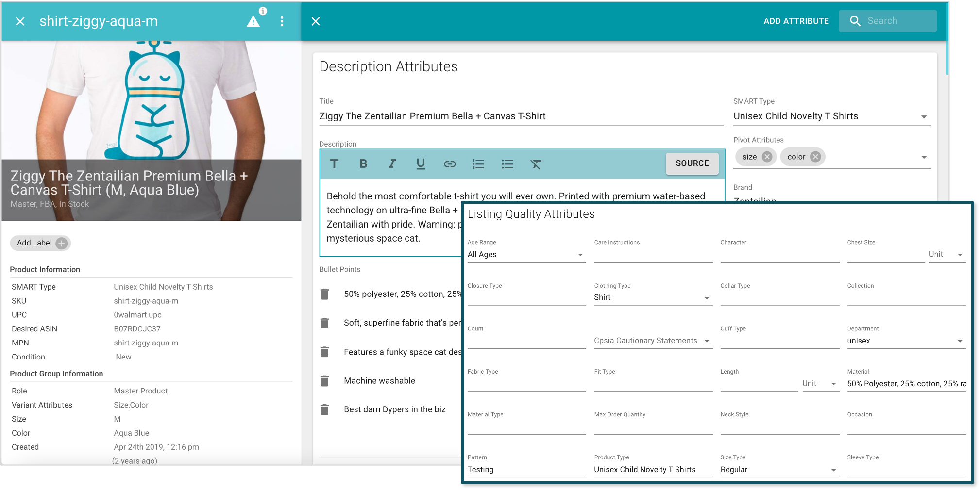Remove the size pivot attribute chip

(x=767, y=157)
